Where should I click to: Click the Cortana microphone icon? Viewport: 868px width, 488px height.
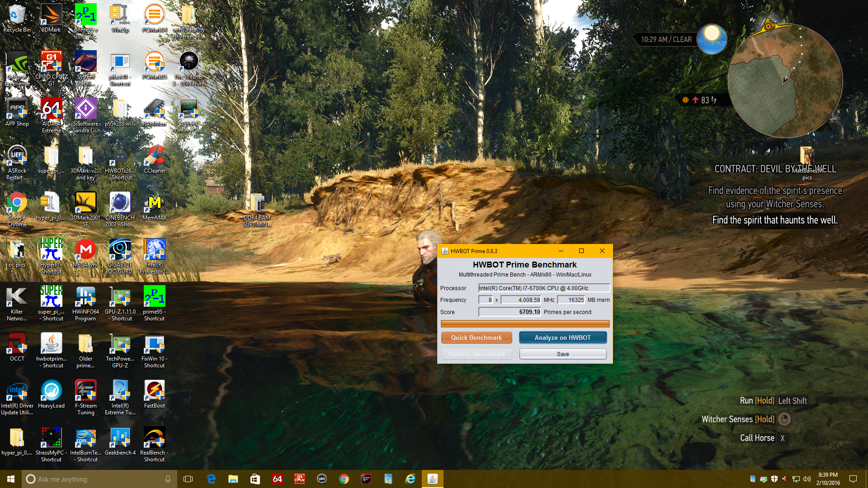coord(168,479)
